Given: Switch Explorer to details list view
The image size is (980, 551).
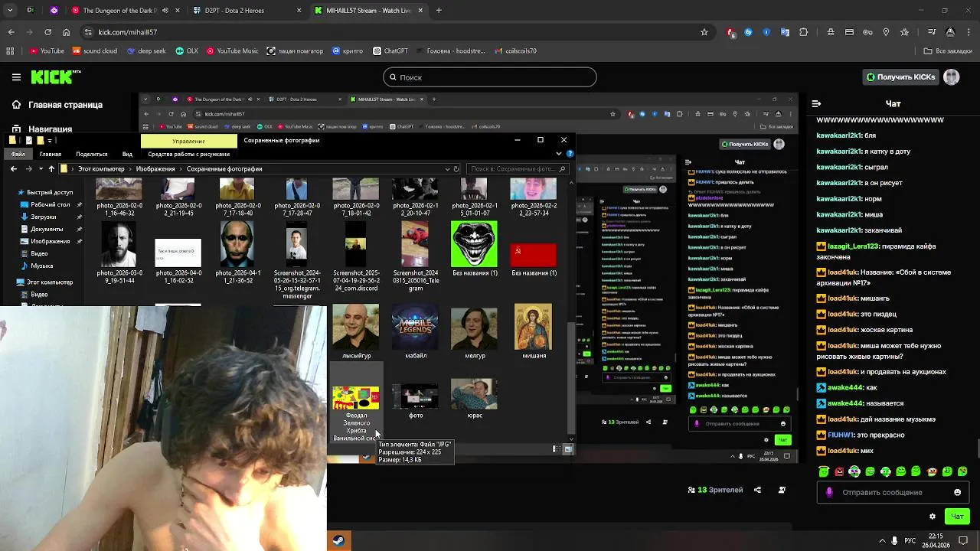Looking at the screenshot, I should [557, 449].
